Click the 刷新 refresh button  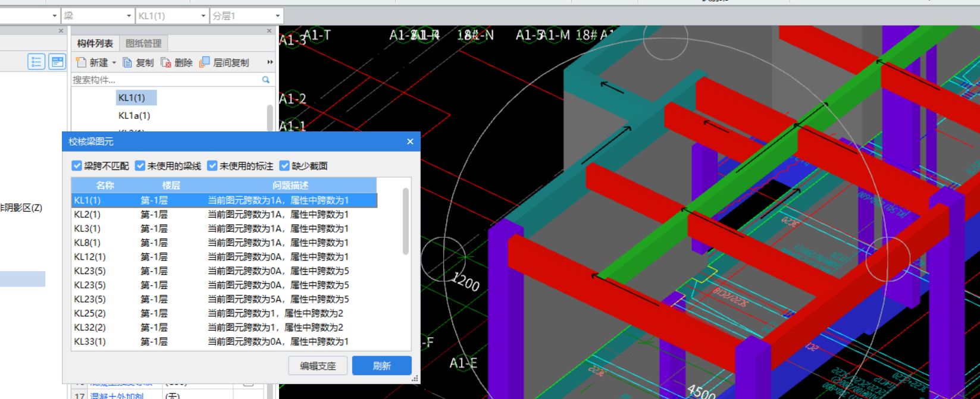click(x=382, y=366)
